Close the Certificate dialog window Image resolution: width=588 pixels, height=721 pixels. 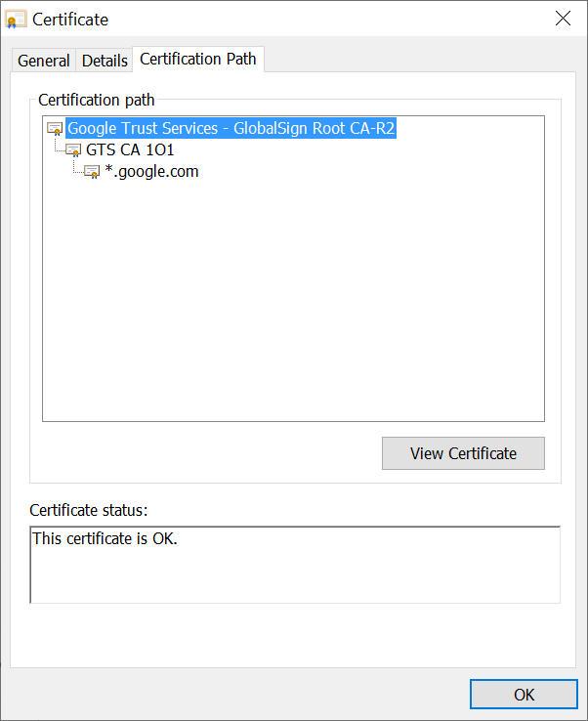point(563,19)
